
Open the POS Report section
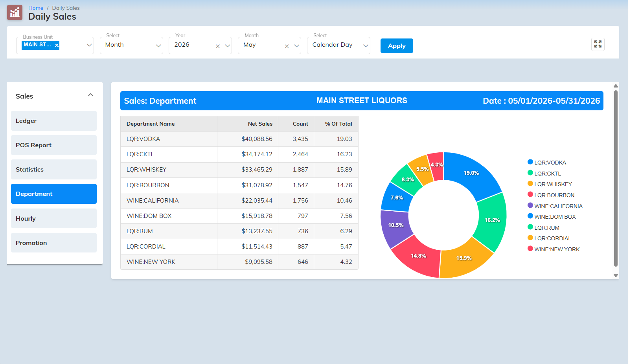[54, 145]
